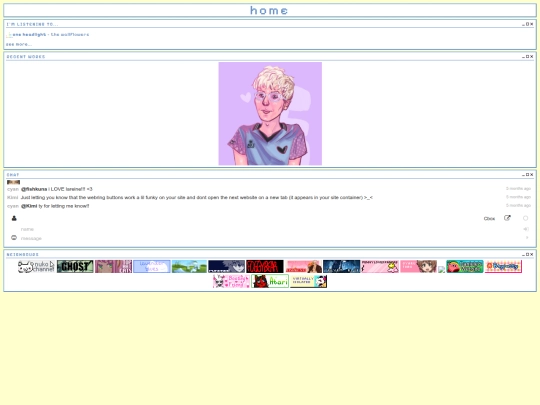This screenshot has height=405, width=540.
Task: Open the pink button with brown-haired girl
Action: 418,267
